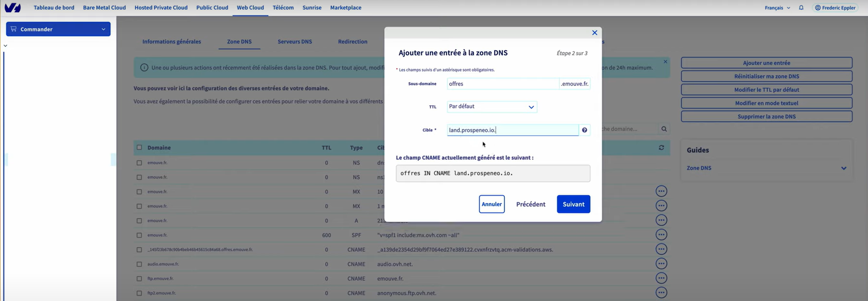
Task: Tick the audio.emouve.fr. row checkbox
Action: tap(139, 264)
